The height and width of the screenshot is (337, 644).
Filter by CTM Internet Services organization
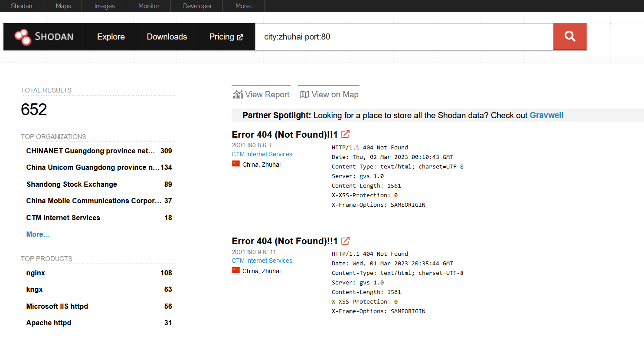[x=63, y=218]
